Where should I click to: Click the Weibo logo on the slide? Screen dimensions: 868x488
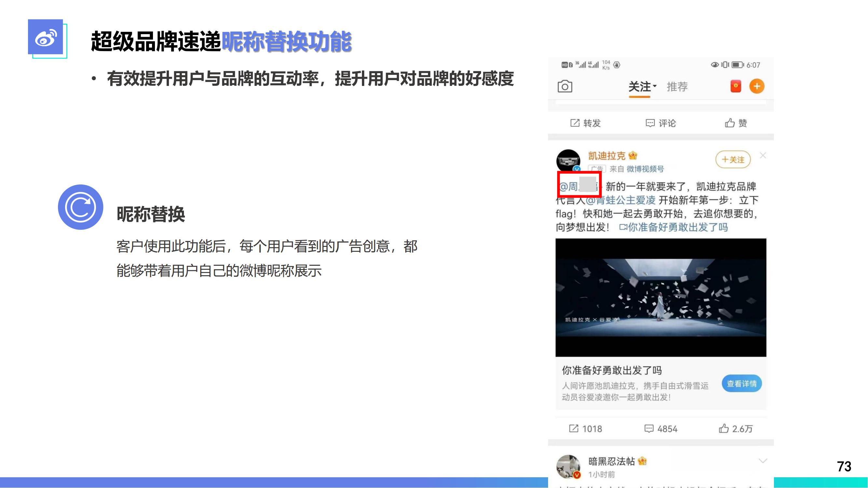tap(46, 37)
